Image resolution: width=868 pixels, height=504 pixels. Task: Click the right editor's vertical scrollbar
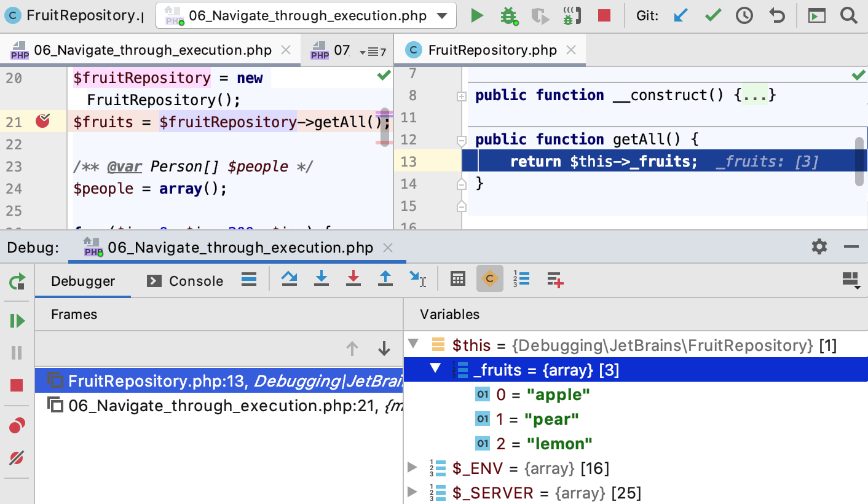coord(859,161)
